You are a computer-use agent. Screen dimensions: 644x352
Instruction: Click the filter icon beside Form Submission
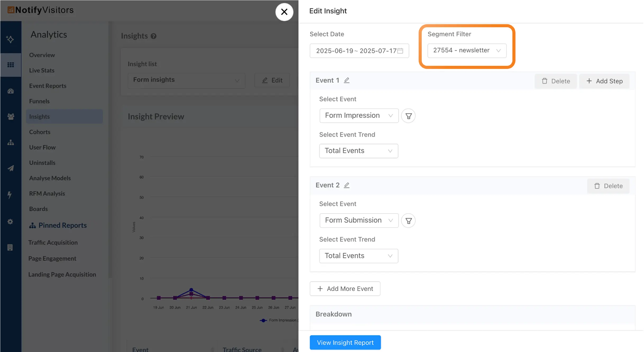(408, 221)
